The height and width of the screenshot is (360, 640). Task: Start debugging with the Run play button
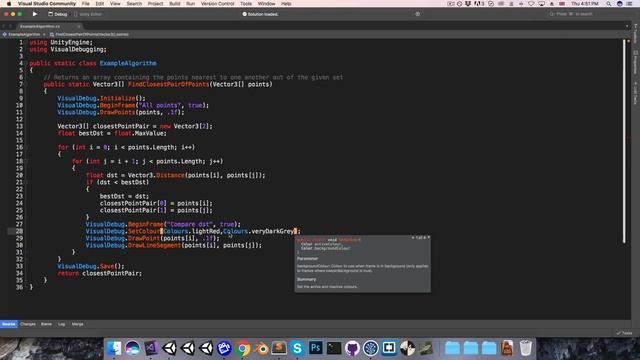[35, 14]
